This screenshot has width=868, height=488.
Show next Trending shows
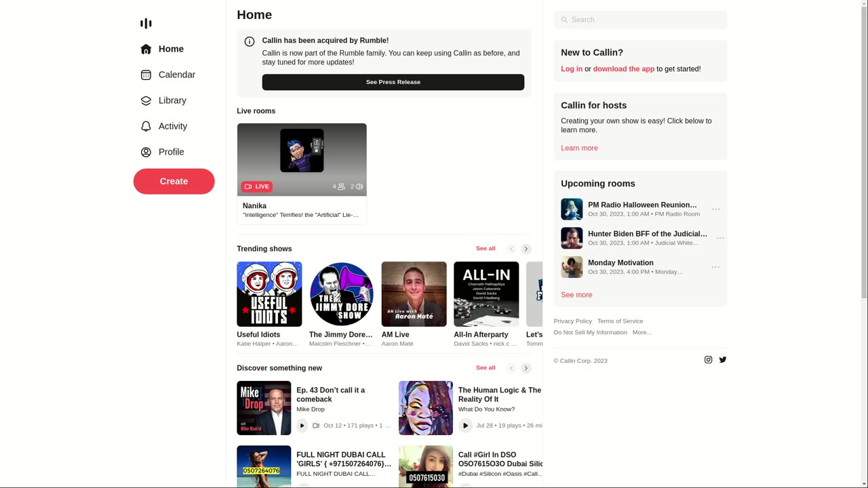(526, 249)
